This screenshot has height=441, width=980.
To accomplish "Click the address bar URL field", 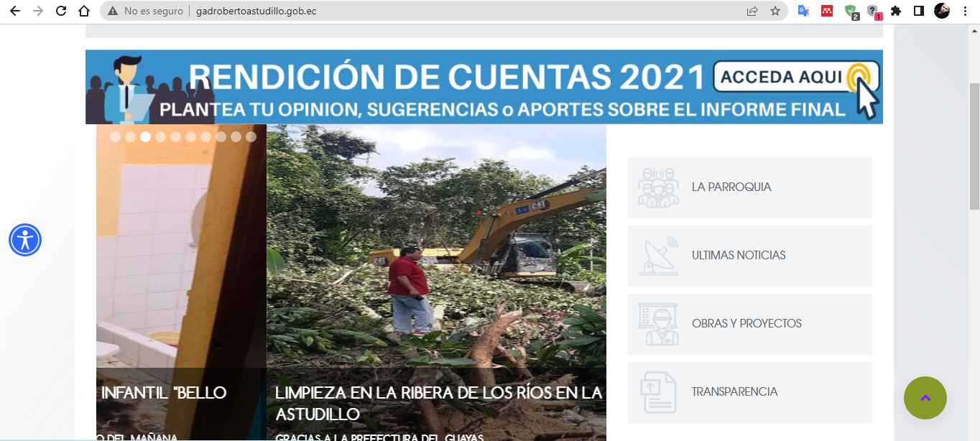I will [x=431, y=11].
